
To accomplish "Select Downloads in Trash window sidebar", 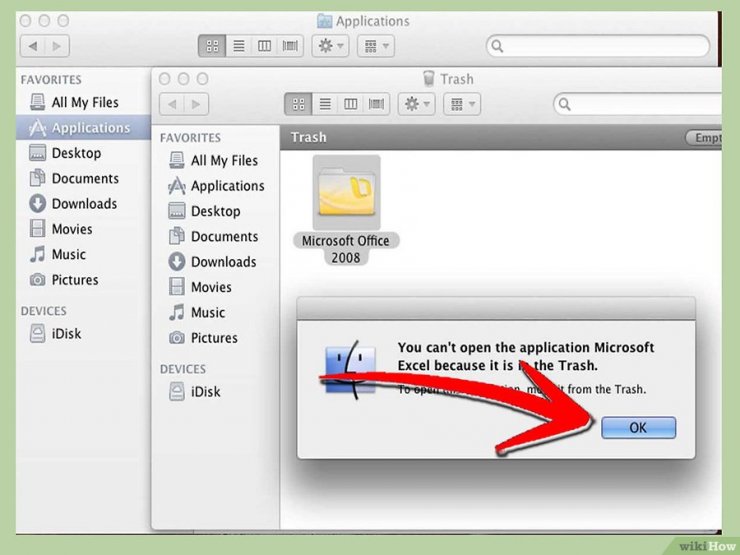I will click(x=212, y=261).
